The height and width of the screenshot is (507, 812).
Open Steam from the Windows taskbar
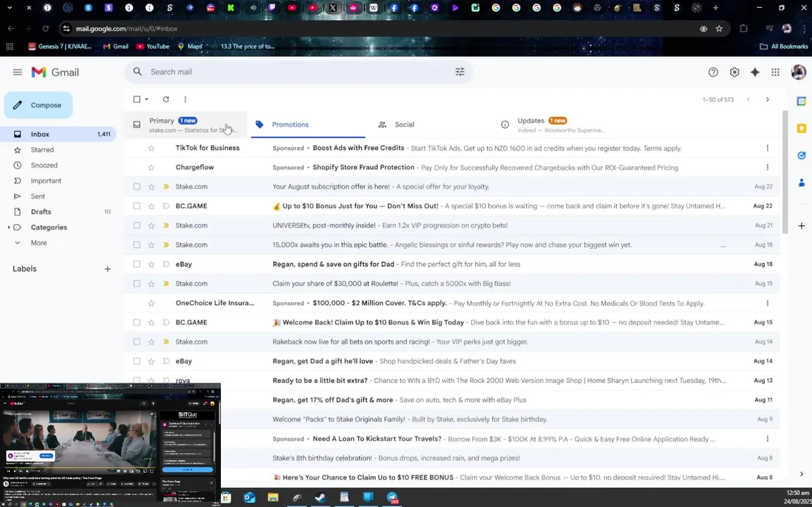[x=320, y=498]
